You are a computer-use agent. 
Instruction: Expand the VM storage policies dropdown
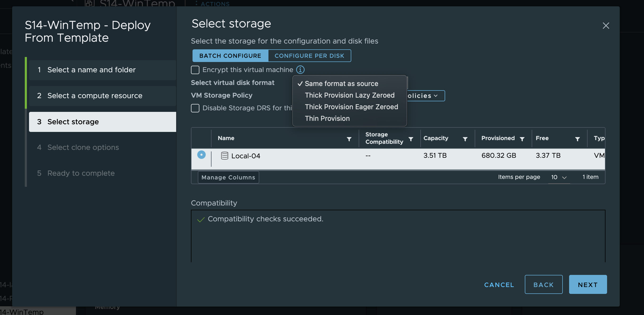point(425,96)
